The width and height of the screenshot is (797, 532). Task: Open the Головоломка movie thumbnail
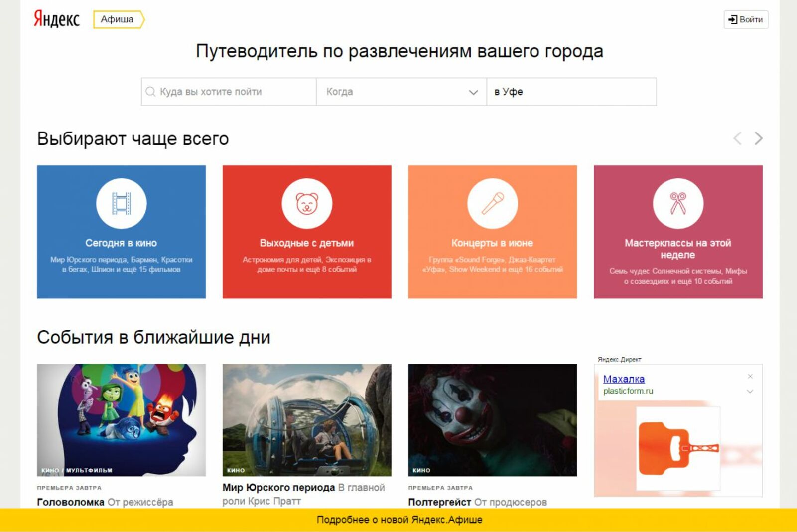(x=121, y=420)
